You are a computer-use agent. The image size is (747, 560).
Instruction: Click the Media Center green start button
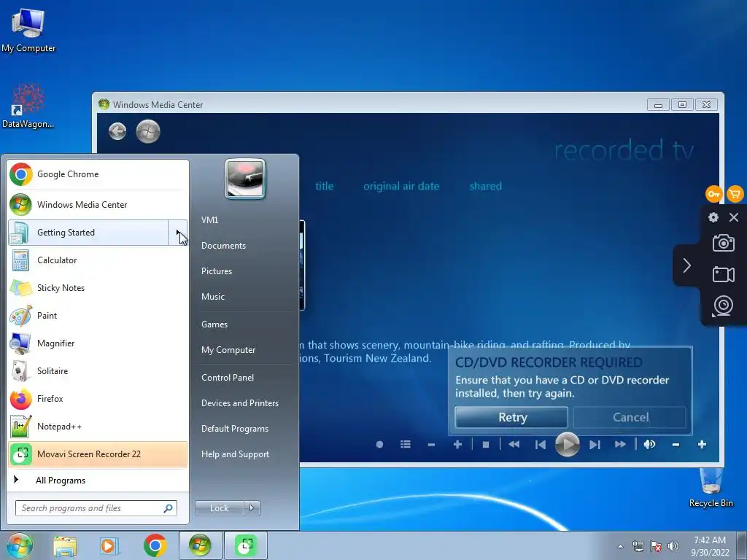click(148, 131)
